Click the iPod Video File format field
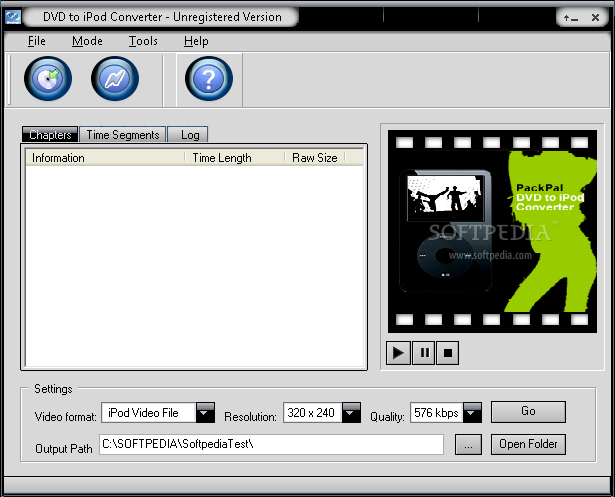Image resolution: width=615 pixels, height=497 pixels. [x=149, y=413]
